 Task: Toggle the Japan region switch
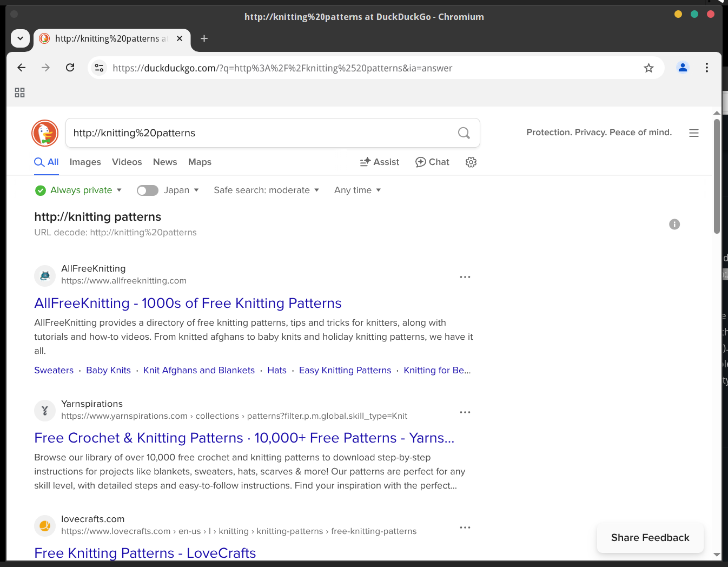[x=147, y=190]
